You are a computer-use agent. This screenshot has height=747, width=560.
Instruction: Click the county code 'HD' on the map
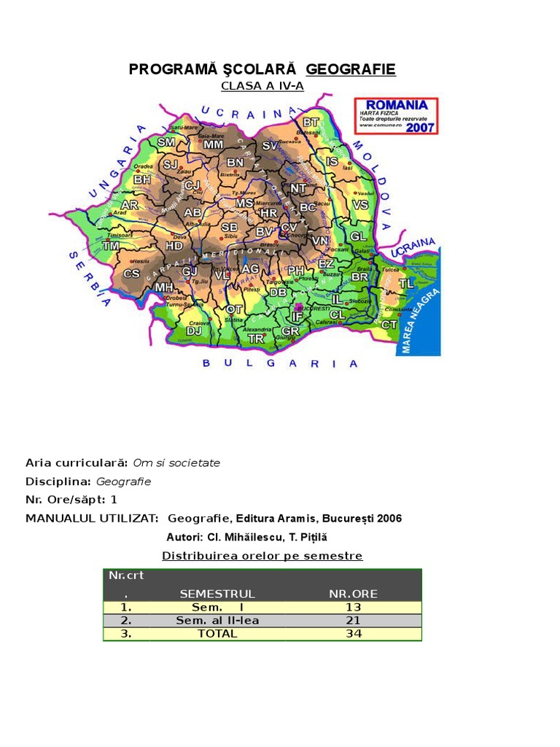pos(174,246)
